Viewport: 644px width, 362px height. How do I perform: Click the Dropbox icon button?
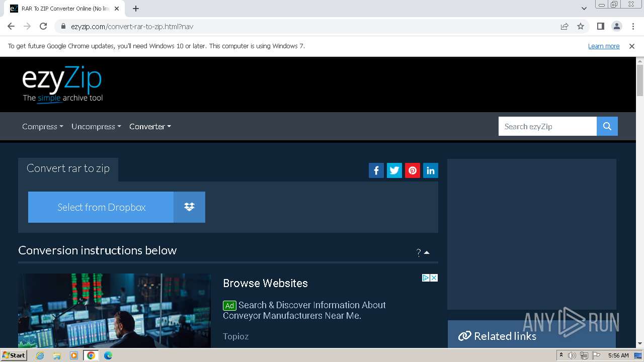point(189,207)
